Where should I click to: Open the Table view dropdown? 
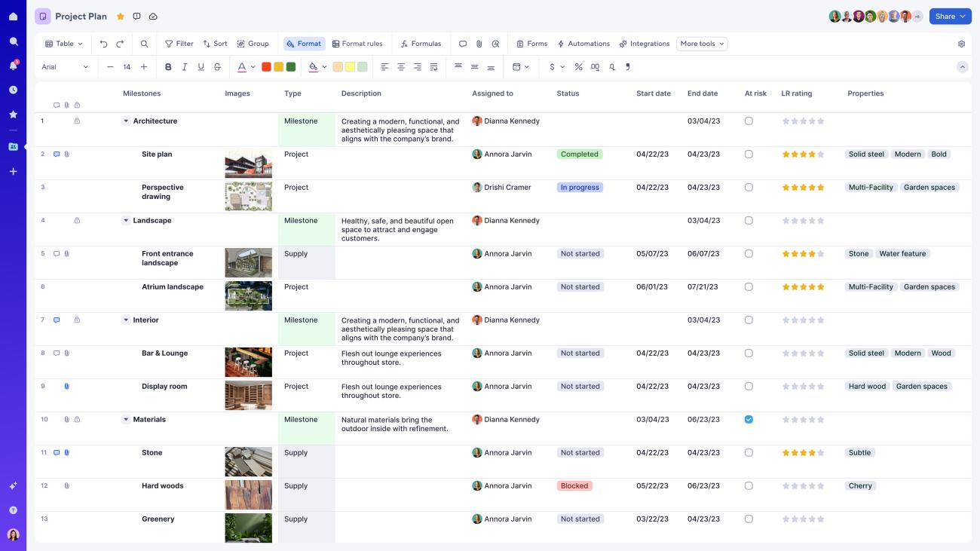point(63,43)
